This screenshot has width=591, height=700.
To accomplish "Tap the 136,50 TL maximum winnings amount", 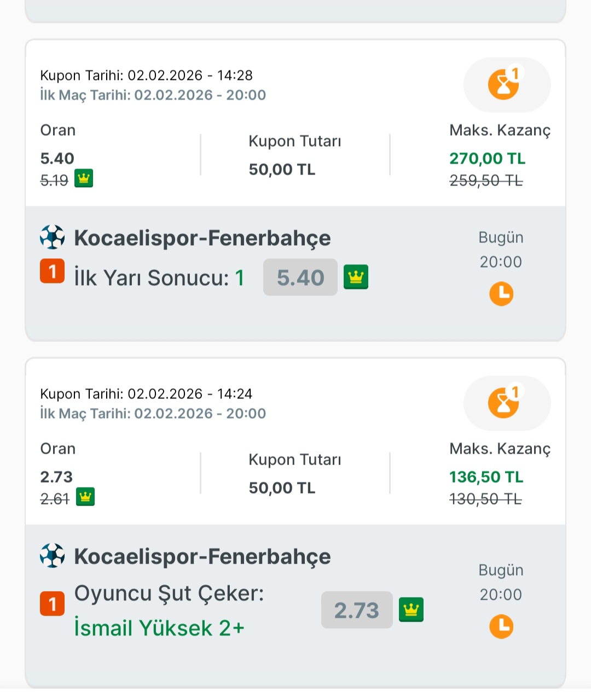I will click(x=486, y=477).
